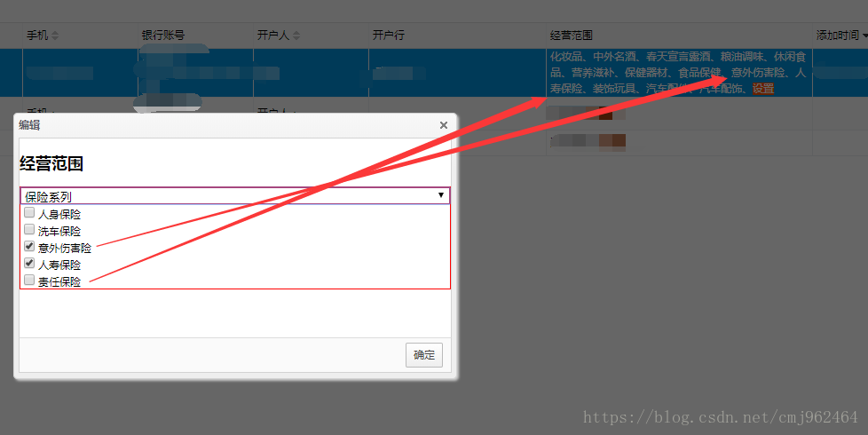Close the 编辑 dialog
Viewport: 868px width, 435px height.
pyautogui.click(x=444, y=125)
